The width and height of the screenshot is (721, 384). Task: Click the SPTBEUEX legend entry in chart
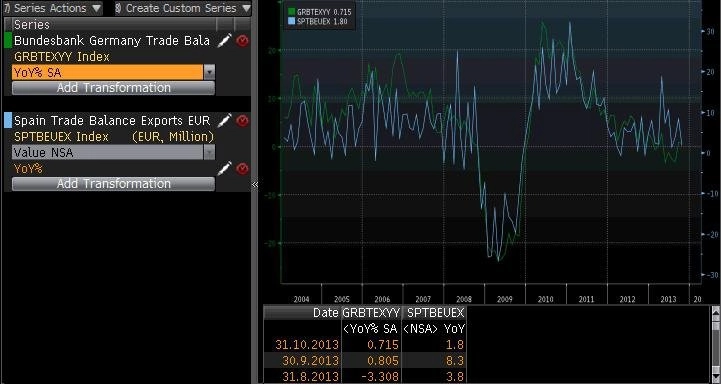[x=317, y=21]
